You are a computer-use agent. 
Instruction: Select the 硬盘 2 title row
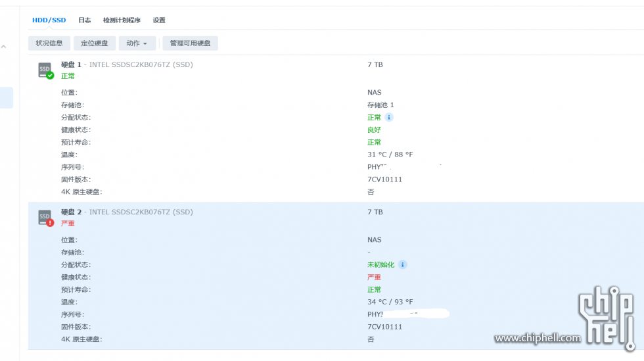[127, 212]
